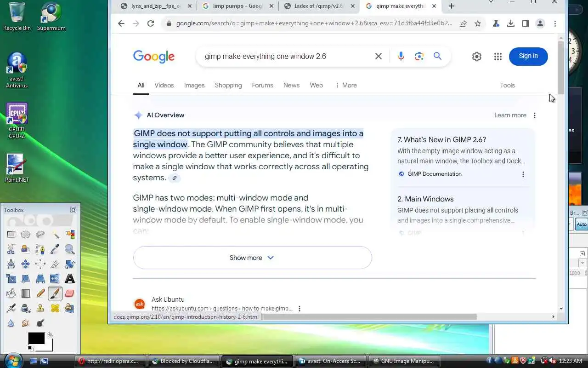Screen dimensions: 588x368
Task: Select the Dodge/Burn tool
Action: tap(40, 323)
